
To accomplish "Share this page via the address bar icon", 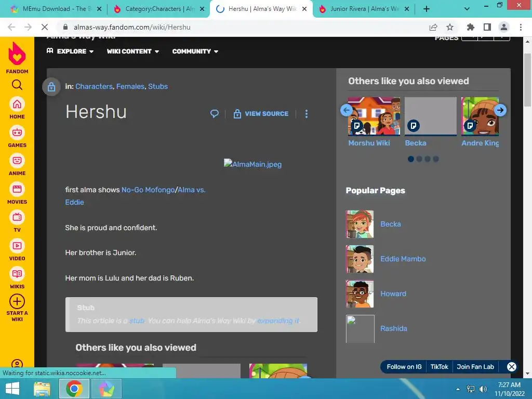I will pos(433,27).
